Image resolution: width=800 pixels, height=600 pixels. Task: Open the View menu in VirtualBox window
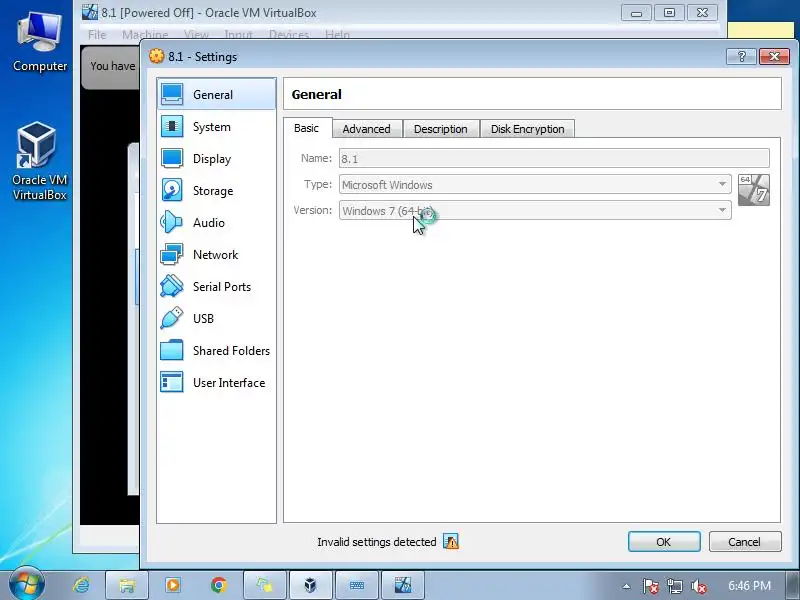coord(196,35)
